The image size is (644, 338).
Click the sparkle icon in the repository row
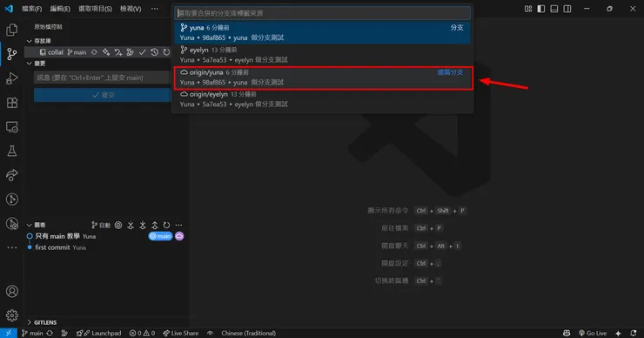(106, 52)
